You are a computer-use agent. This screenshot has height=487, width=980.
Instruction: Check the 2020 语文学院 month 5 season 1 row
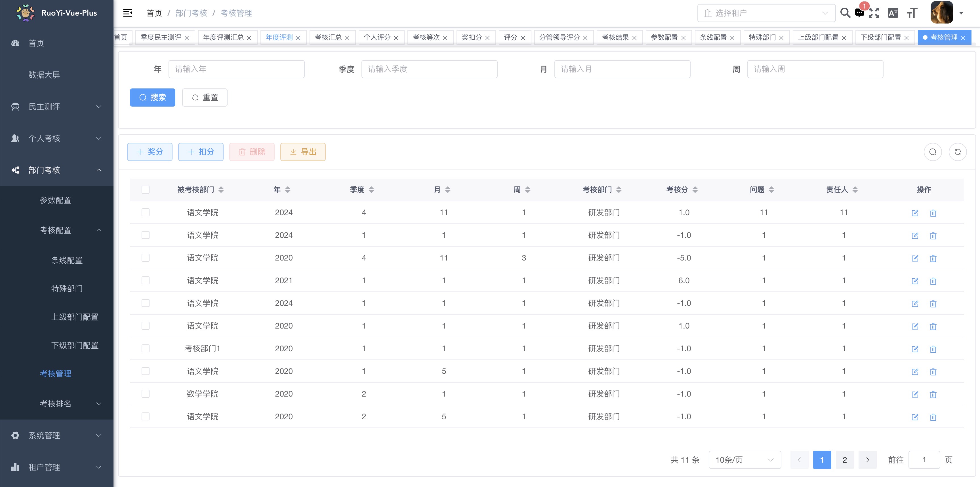click(x=145, y=371)
